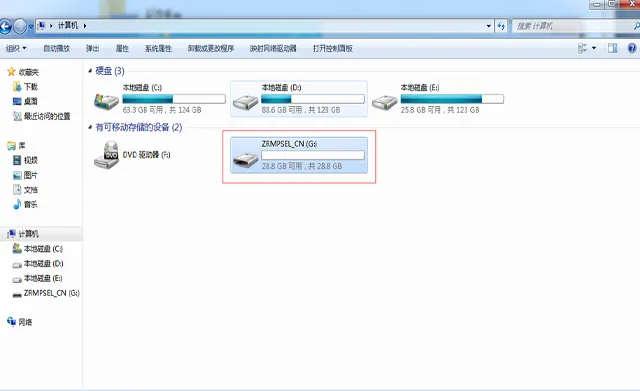Screen dimensions: 640x391
Task: Click 弹出 to eject the drive
Action: tap(93, 49)
